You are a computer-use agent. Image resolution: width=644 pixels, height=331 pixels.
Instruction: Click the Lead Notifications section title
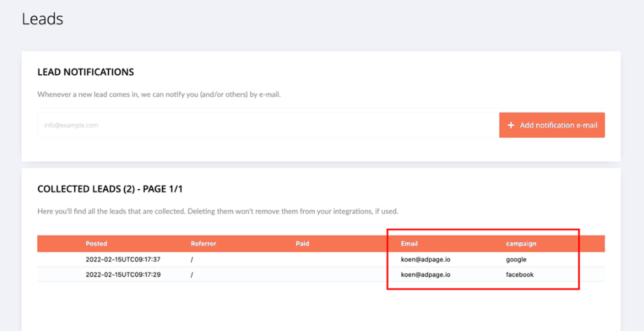pos(85,72)
